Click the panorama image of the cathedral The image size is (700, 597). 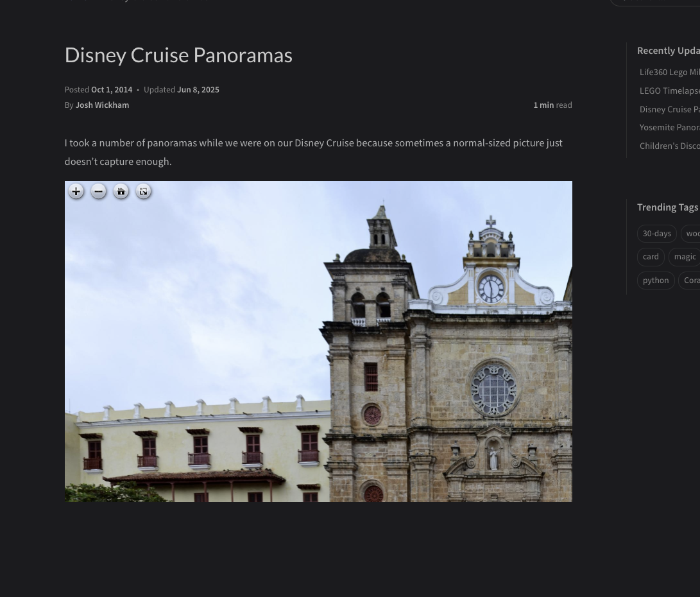tap(318, 342)
